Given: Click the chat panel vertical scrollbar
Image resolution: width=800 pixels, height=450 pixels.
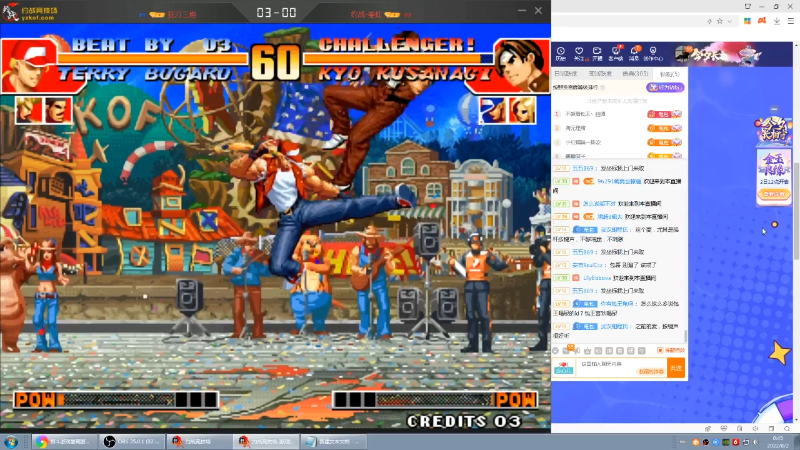Looking at the screenshot, I should click(686, 336).
